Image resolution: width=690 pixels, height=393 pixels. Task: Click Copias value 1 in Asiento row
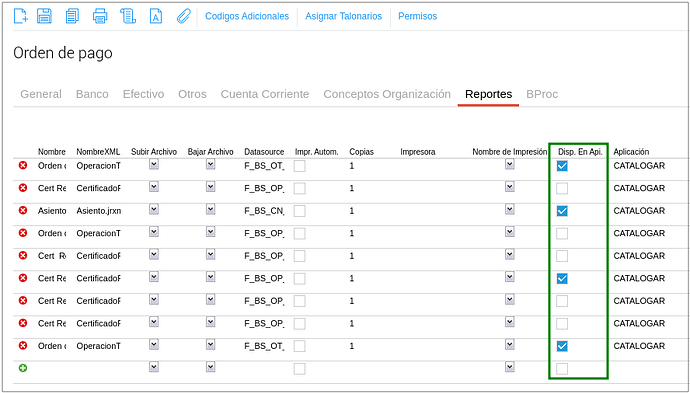click(352, 211)
